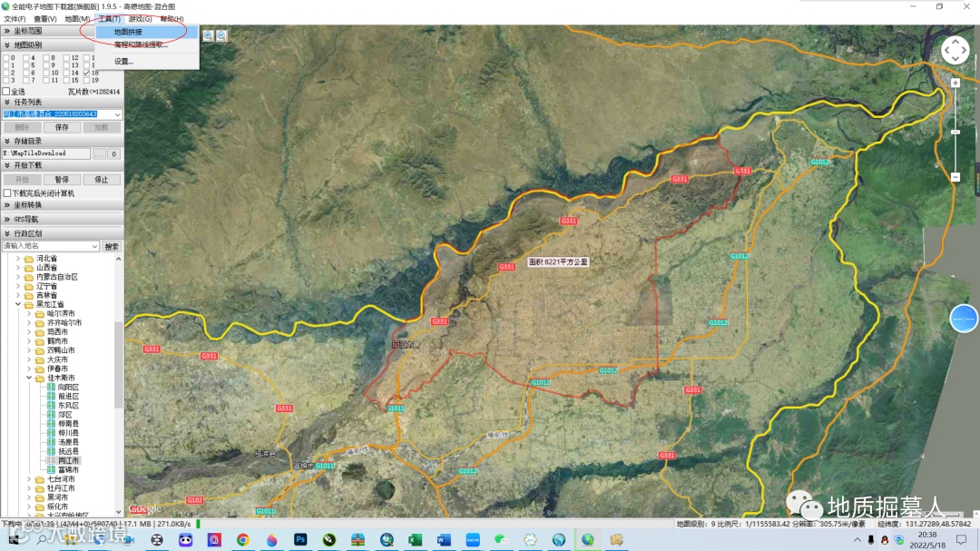The width and height of the screenshot is (980, 551).
Task: Open the WinRAR archive icon on the taskbar
Action: 358,540
